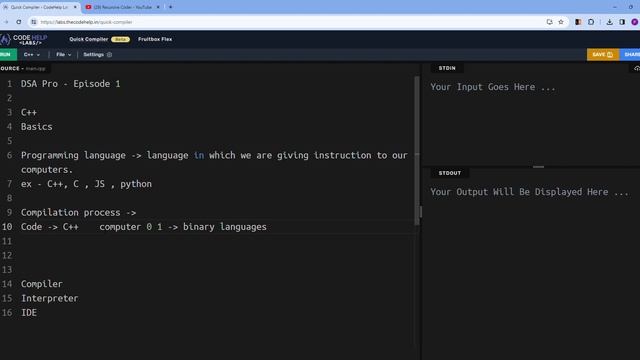Click "Interpreter" on line 15

tap(49, 298)
